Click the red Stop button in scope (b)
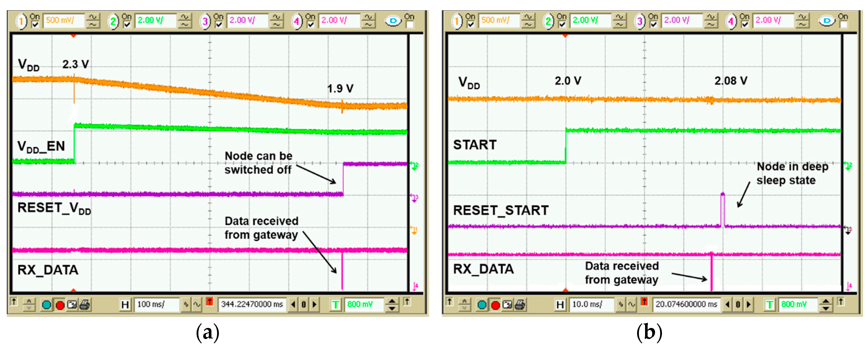868x351 pixels. point(495,305)
